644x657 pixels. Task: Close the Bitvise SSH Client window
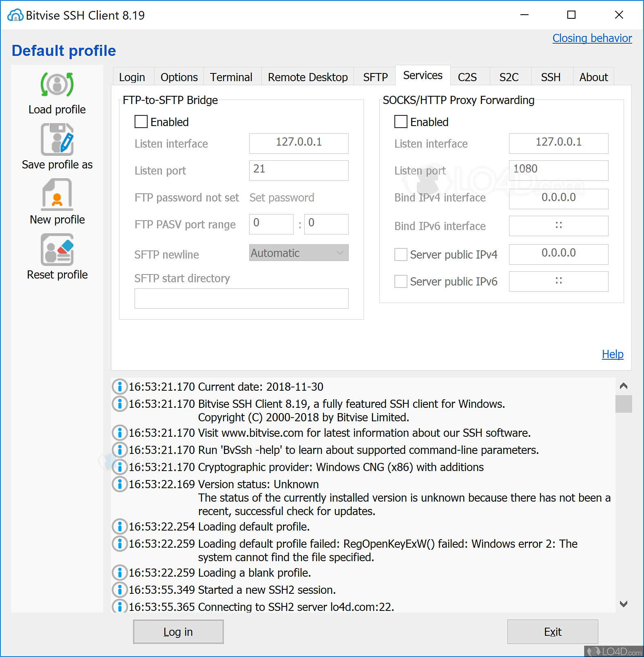point(619,15)
